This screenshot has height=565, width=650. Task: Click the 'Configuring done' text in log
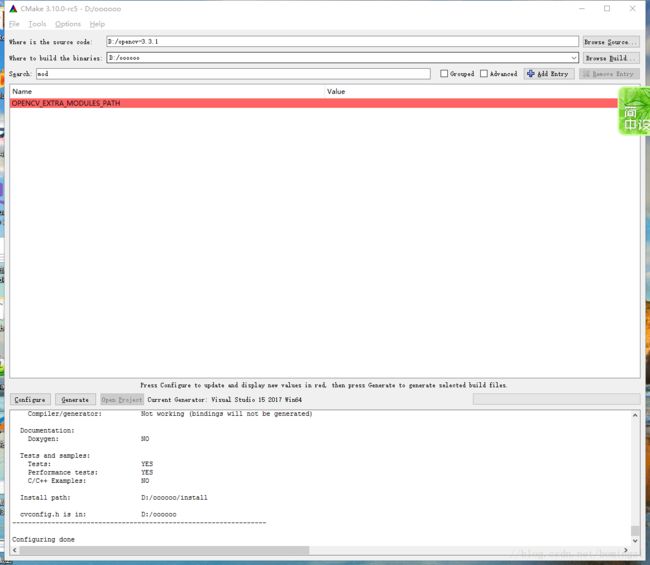coord(43,539)
